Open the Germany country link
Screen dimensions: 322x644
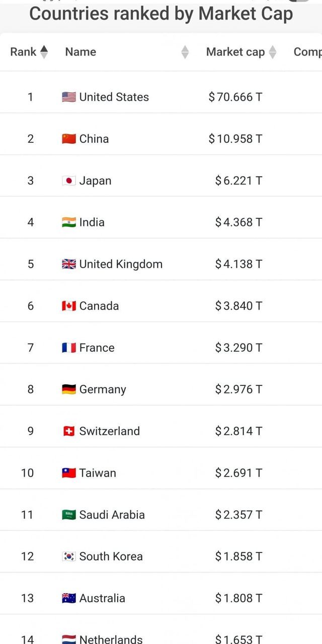point(103,389)
